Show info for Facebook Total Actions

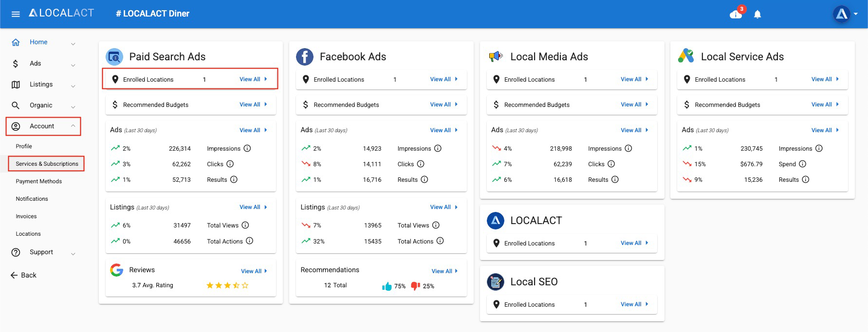coord(440,241)
